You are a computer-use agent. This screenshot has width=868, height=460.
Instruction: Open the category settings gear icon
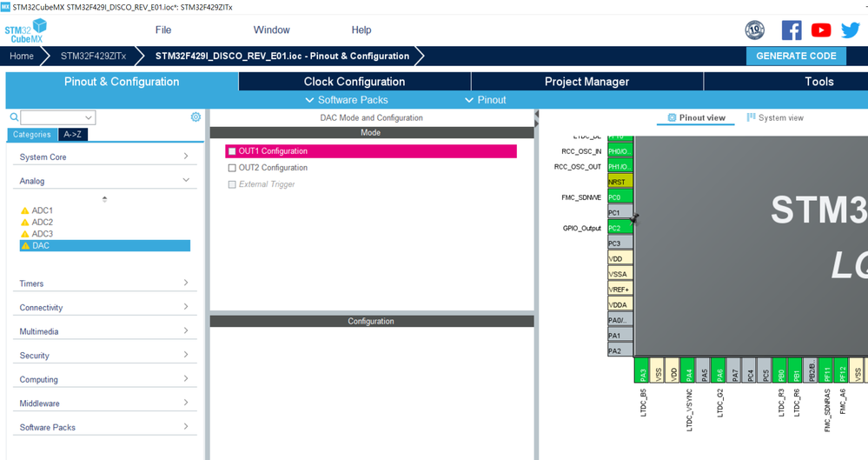click(x=195, y=117)
